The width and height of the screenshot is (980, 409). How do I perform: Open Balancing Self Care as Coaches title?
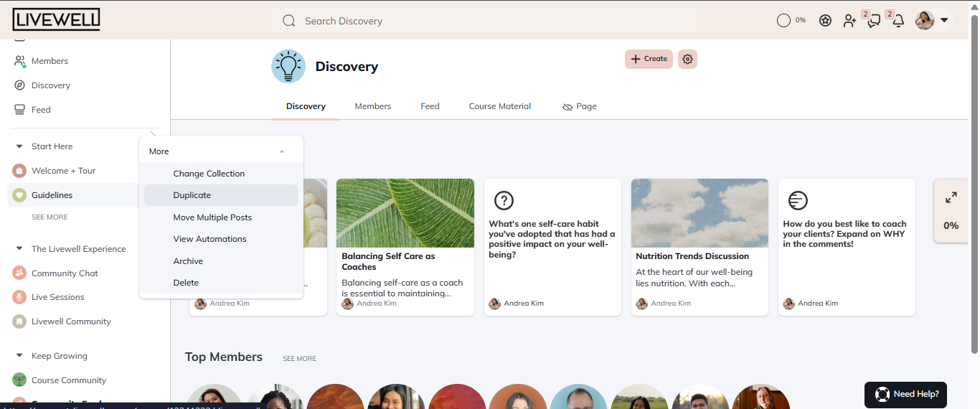tap(388, 261)
